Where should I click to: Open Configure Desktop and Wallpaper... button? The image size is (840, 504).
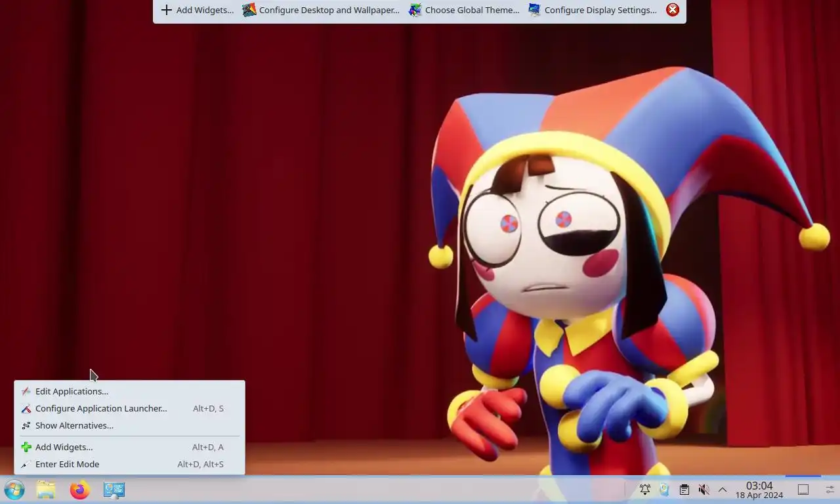[x=321, y=10]
